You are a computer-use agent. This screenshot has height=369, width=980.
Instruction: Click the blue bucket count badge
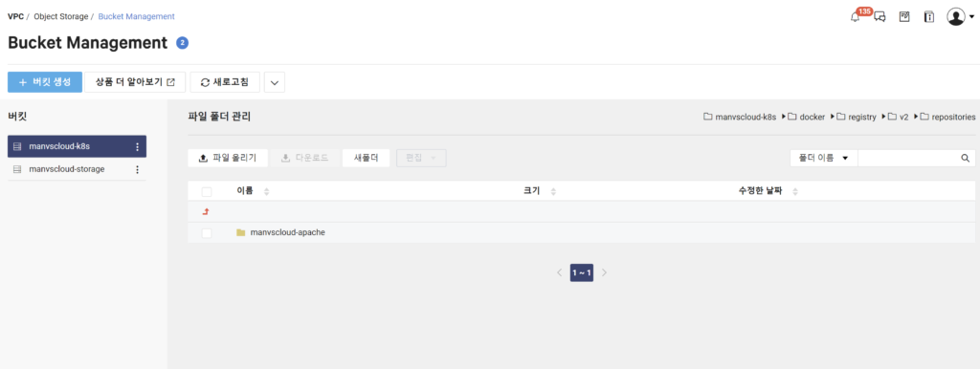click(x=182, y=43)
